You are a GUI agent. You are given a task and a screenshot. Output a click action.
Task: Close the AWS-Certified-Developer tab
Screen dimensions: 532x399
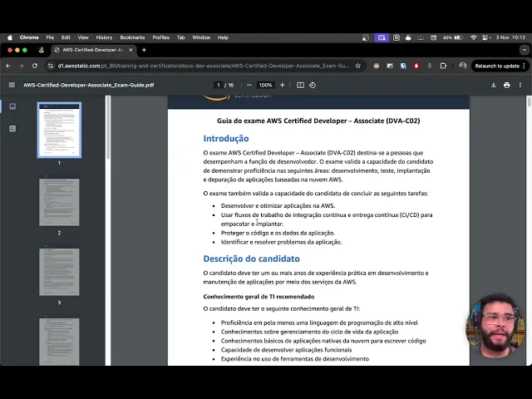(x=131, y=50)
